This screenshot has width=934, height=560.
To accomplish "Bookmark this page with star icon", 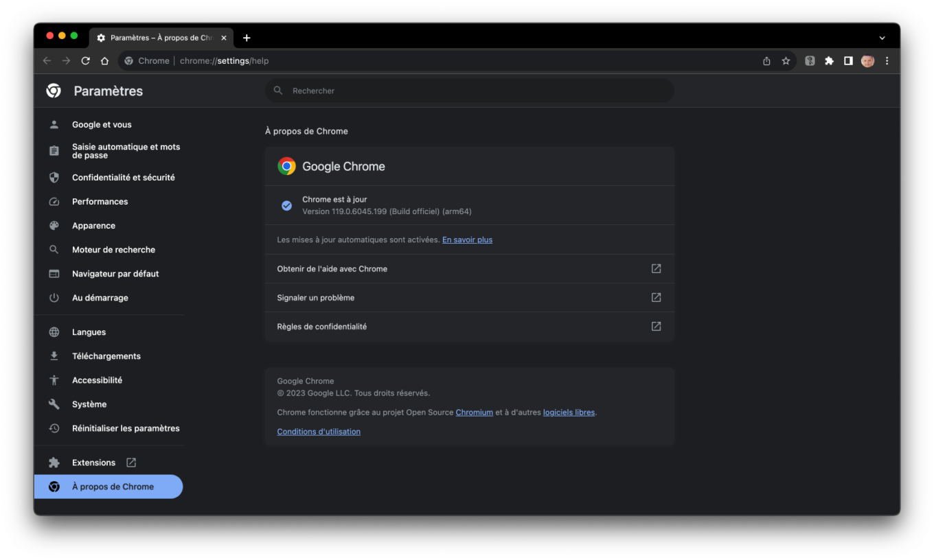I will 786,61.
